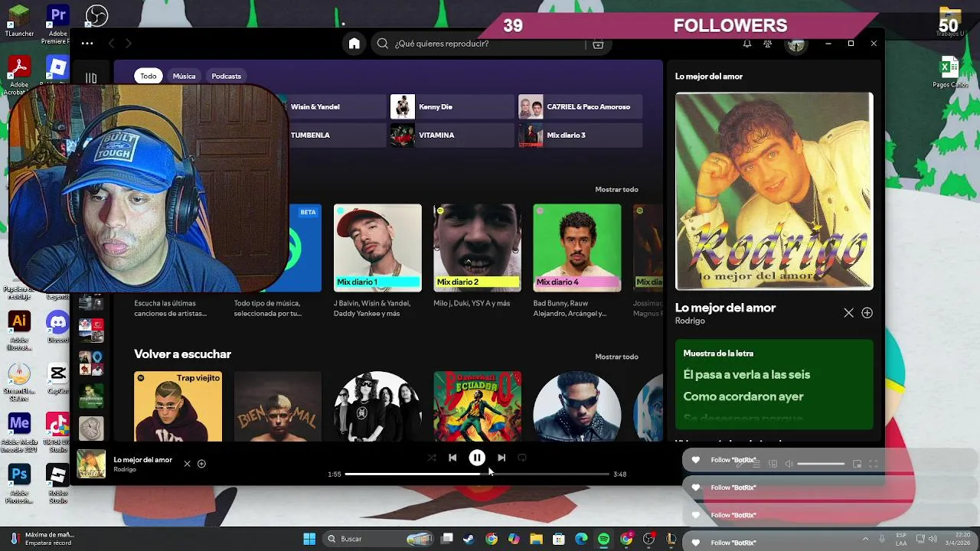Open the Pagos Carlos Excel file on desktop
Viewport: 980px width, 551px height.
(x=950, y=72)
